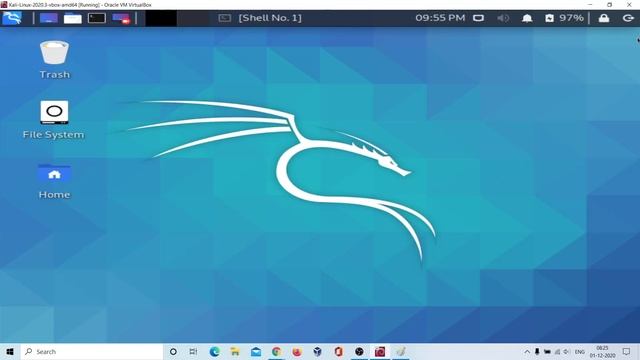Screen dimensions: 640x360
Task: Click the muted volume speaker icon
Action: 503,18
